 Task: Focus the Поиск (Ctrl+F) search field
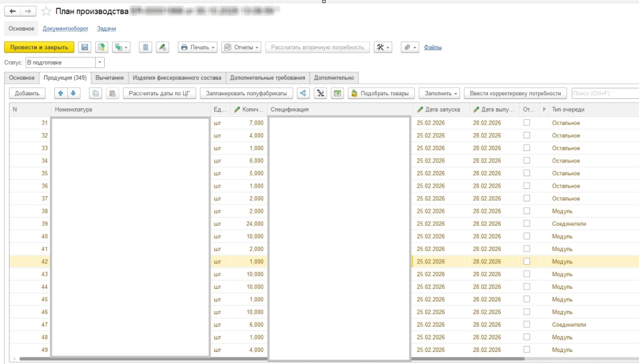605,94
